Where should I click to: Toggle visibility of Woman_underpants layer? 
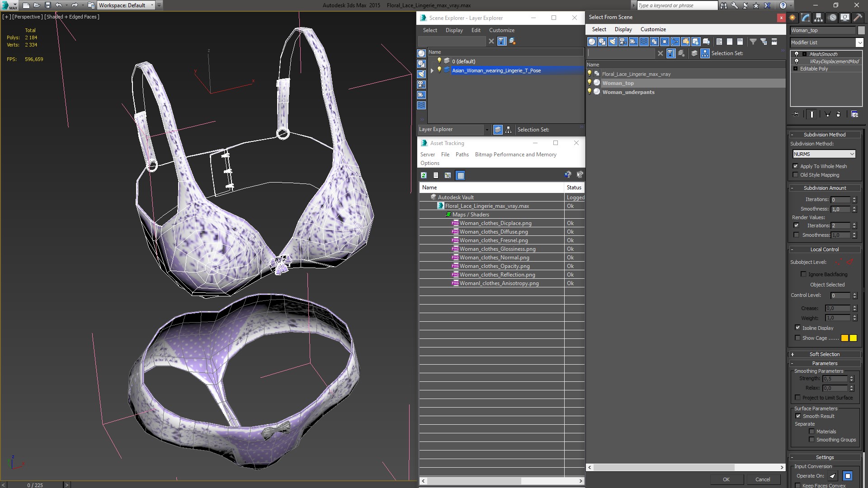(x=590, y=92)
